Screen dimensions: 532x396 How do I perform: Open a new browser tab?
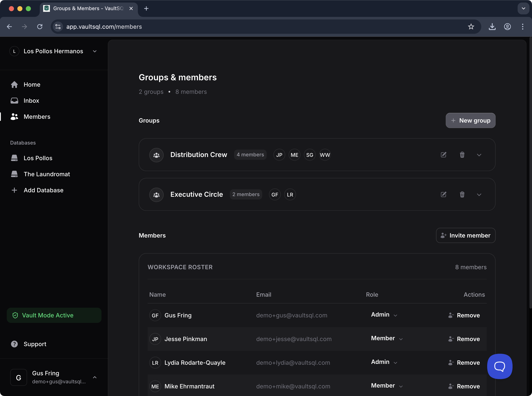146,9
